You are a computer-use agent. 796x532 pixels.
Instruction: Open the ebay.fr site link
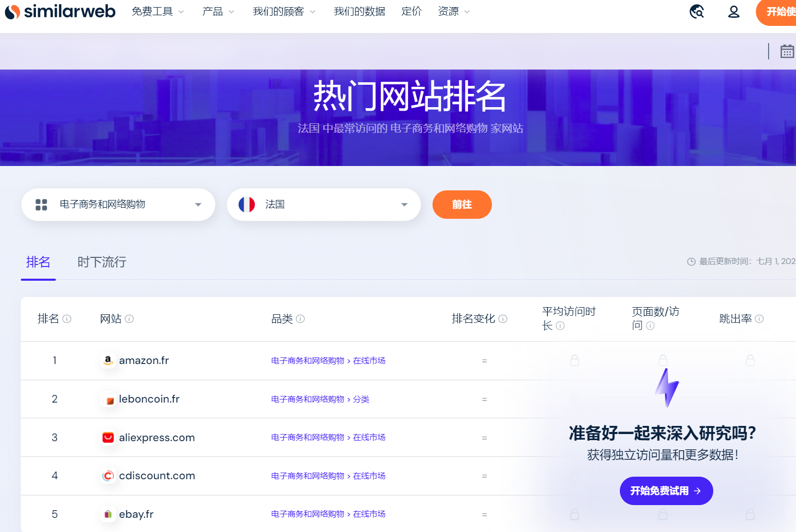click(x=136, y=514)
